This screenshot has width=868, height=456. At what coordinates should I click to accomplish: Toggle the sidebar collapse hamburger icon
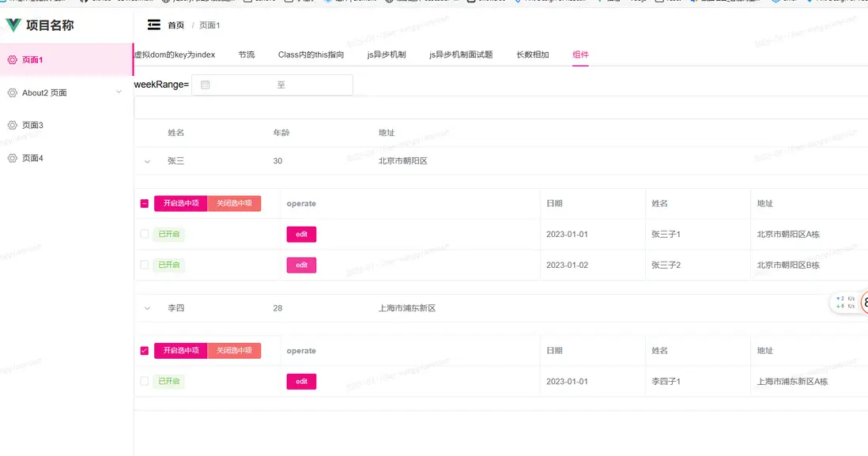(154, 24)
